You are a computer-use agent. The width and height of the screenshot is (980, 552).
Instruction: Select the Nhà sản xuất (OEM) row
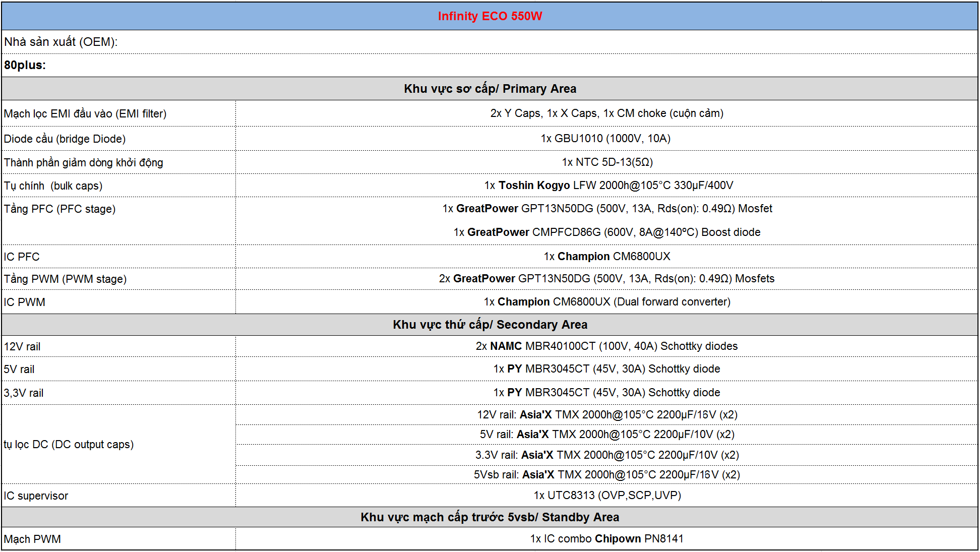tap(60, 42)
